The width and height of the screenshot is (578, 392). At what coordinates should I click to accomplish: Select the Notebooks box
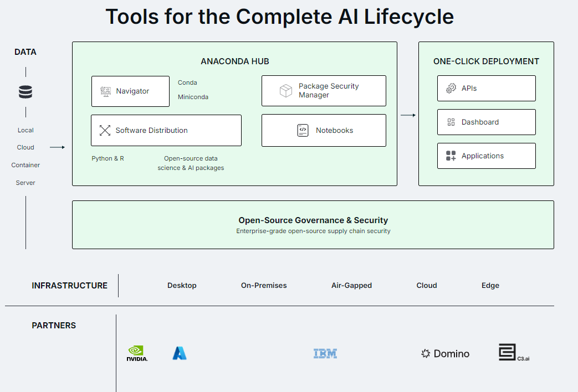[324, 131]
